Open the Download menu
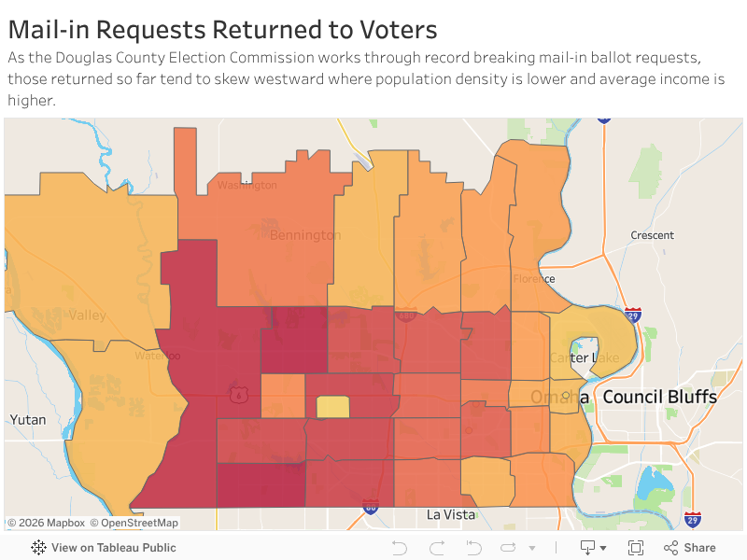The height and width of the screenshot is (560, 747). 592,548
